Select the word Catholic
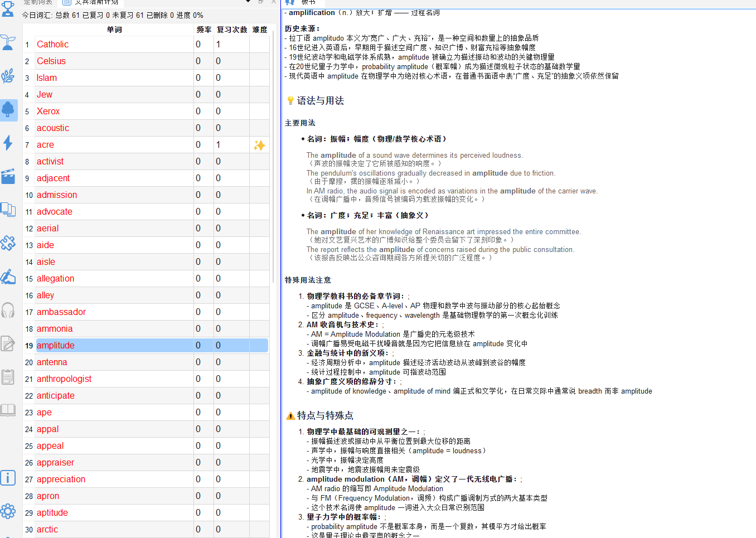The image size is (756, 538). pos(52,44)
